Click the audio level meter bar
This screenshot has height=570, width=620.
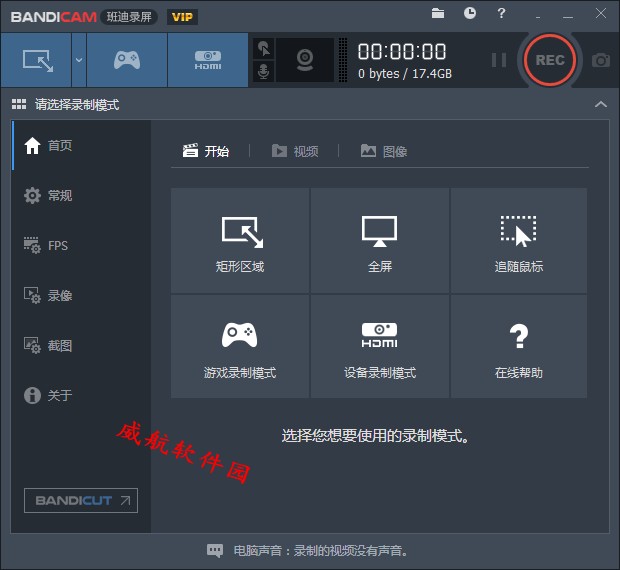(343, 60)
